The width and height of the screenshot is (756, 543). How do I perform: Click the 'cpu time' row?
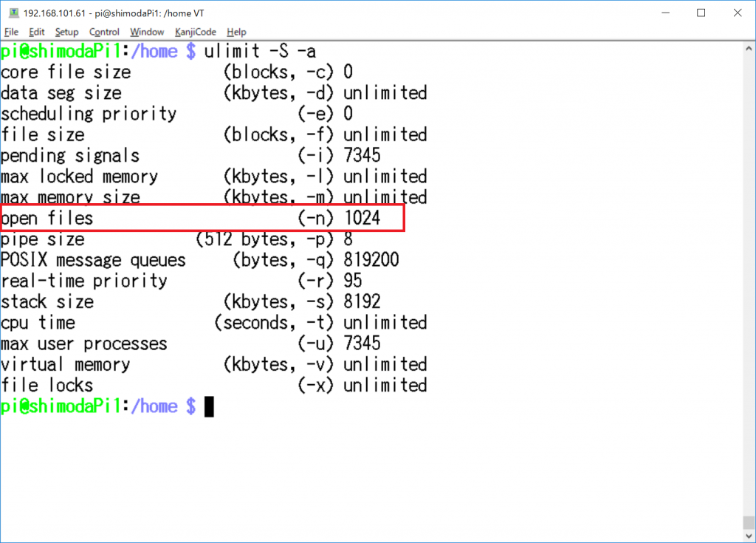pyautogui.click(x=214, y=322)
